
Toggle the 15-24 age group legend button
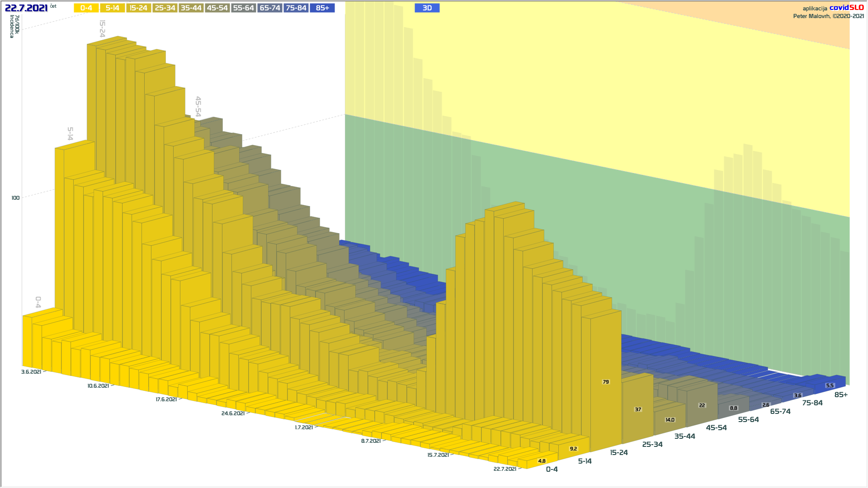point(138,8)
